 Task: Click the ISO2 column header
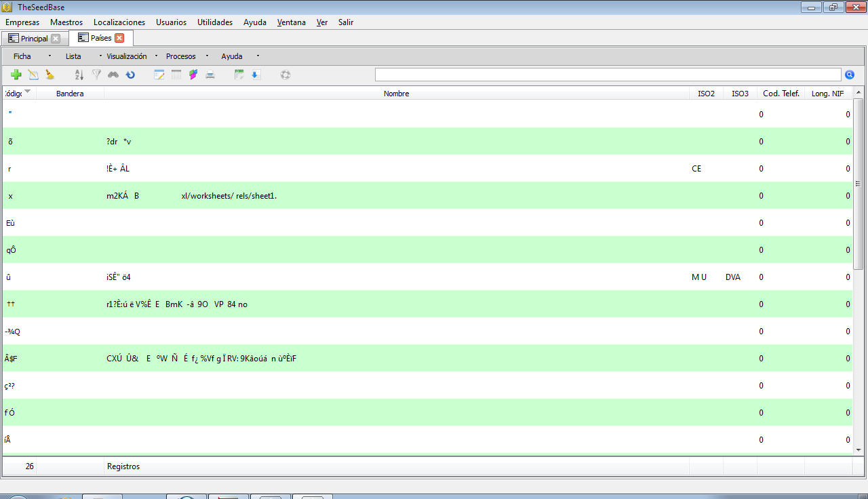tap(706, 94)
